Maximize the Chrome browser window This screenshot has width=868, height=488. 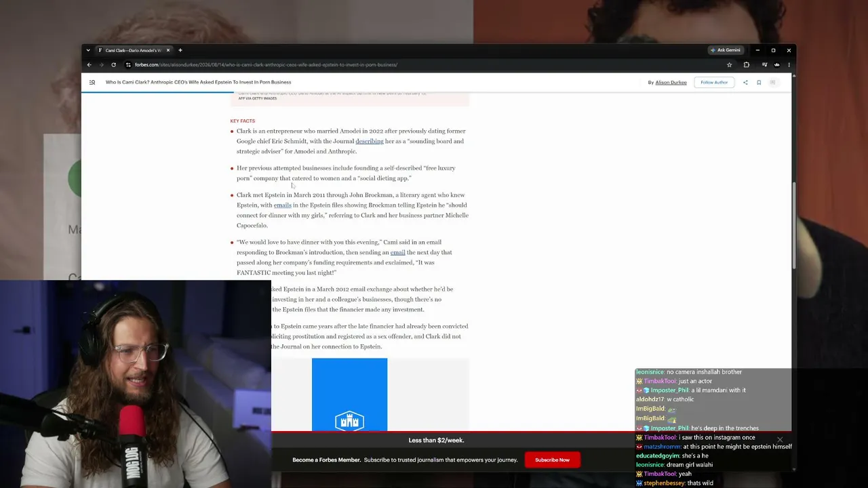pos(773,50)
